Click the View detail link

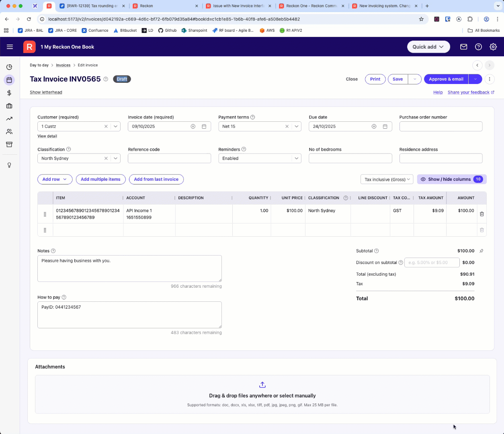[x=47, y=136]
